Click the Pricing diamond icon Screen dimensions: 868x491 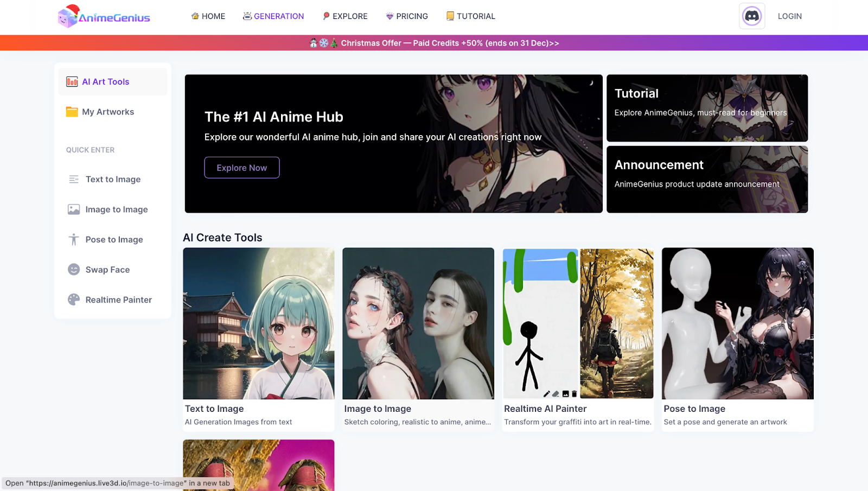390,16
